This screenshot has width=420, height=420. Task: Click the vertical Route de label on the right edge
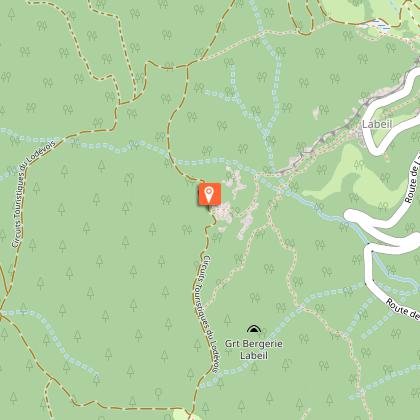click(x=412, y=178)
